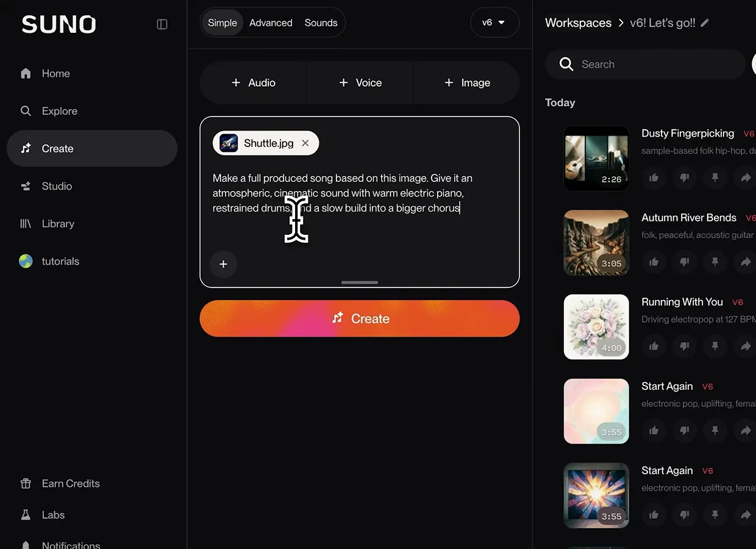Share the first Start Again song
This screenshot has width=756, height=549.
tap(746, 430)
